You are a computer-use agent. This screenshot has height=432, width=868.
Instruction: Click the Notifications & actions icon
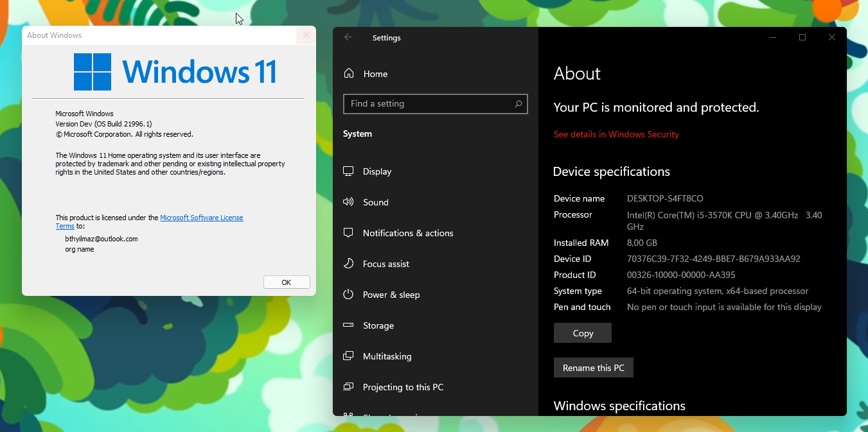(348, 232)
